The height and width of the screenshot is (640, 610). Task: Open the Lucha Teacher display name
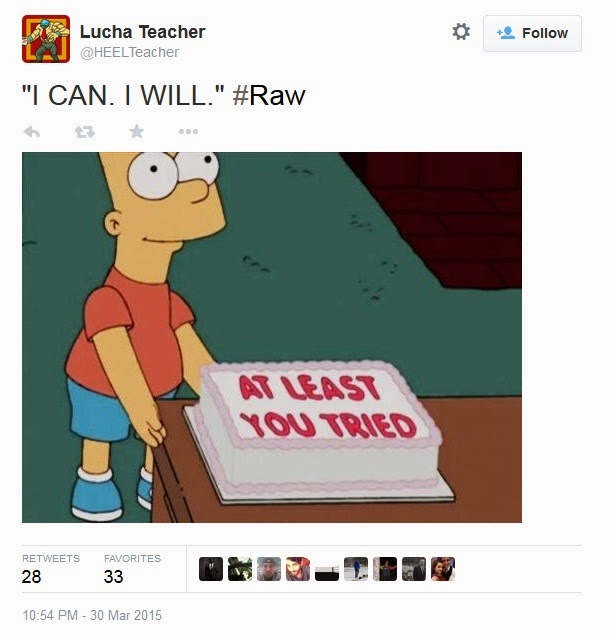point(142,32)
